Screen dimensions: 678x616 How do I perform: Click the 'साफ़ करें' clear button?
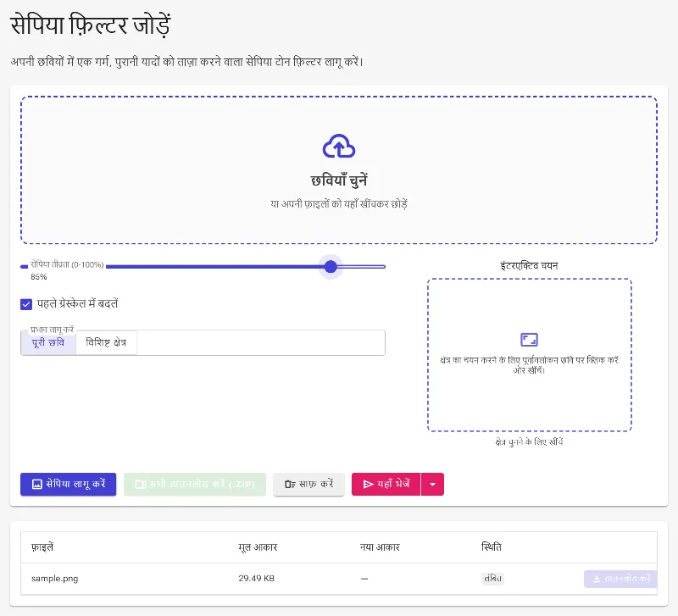coord(308,484)
